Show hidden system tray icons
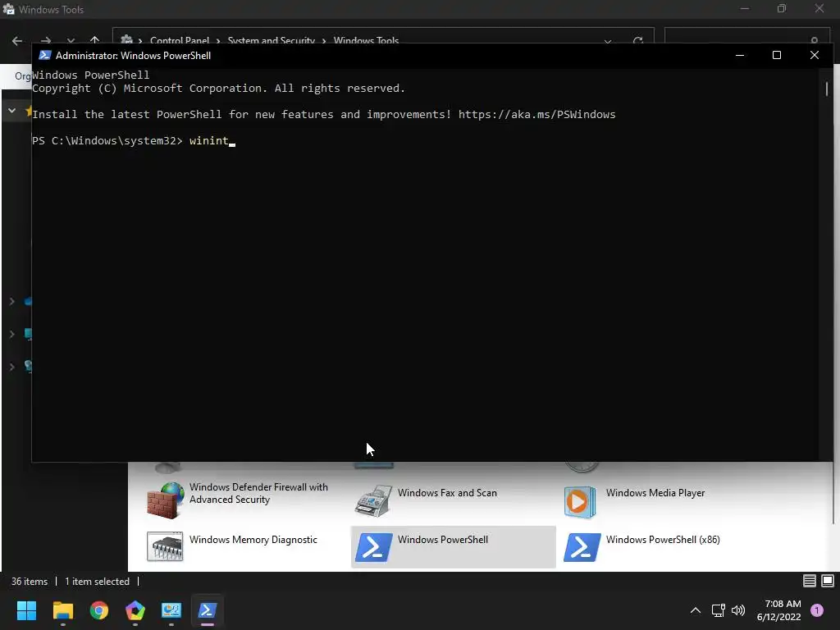The width and height of the screenshot is (840, 630). tap(696, 610)
